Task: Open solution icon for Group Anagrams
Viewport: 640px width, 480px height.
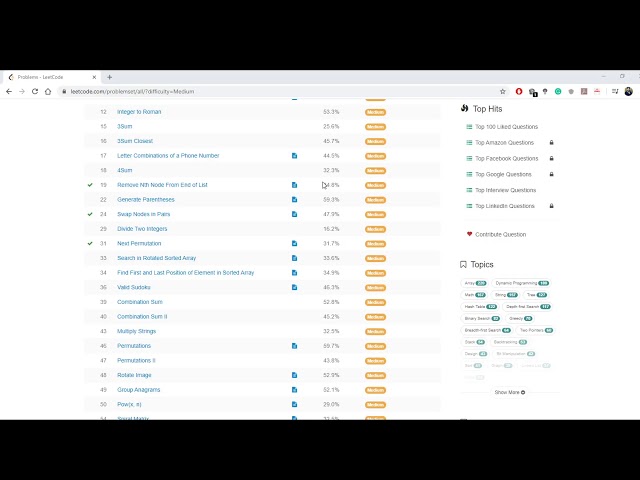Action: click(x=294, y=390)
